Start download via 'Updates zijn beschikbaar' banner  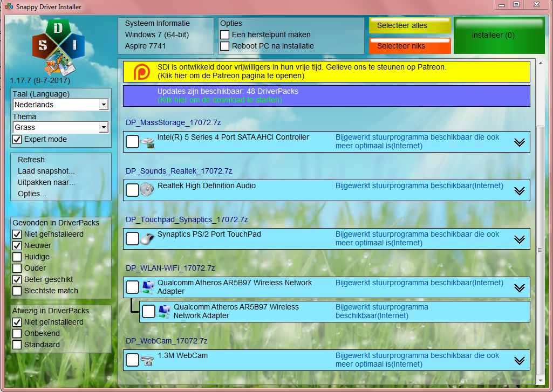pos(326,96)
